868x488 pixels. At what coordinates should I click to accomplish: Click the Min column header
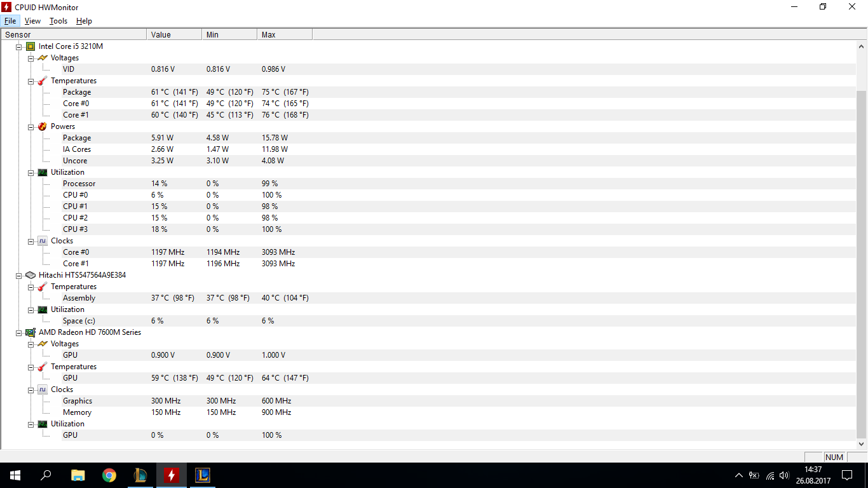point(229,35)
